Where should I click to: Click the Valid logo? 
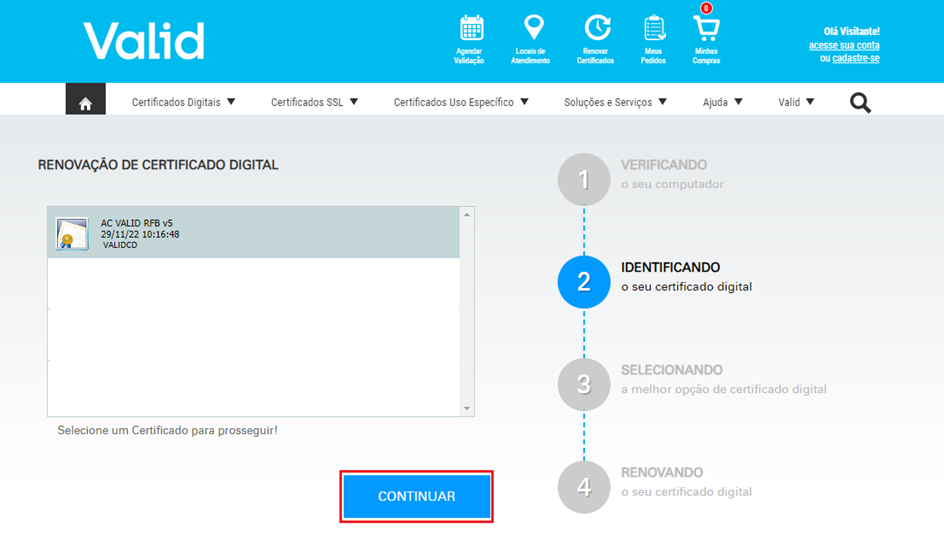pos(144,41)
